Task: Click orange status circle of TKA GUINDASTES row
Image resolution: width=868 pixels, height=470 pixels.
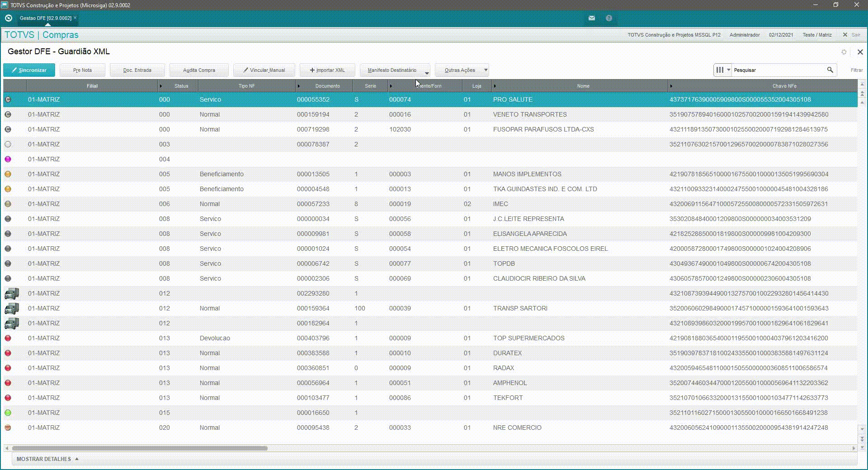Action: click(x=8, y=189)
